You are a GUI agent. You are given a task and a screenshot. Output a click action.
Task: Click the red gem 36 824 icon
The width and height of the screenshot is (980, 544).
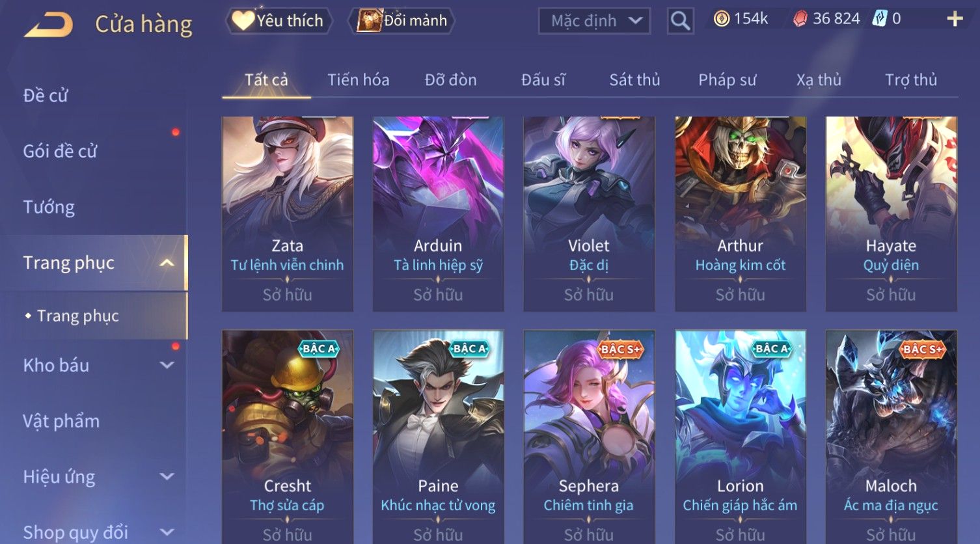800,19
